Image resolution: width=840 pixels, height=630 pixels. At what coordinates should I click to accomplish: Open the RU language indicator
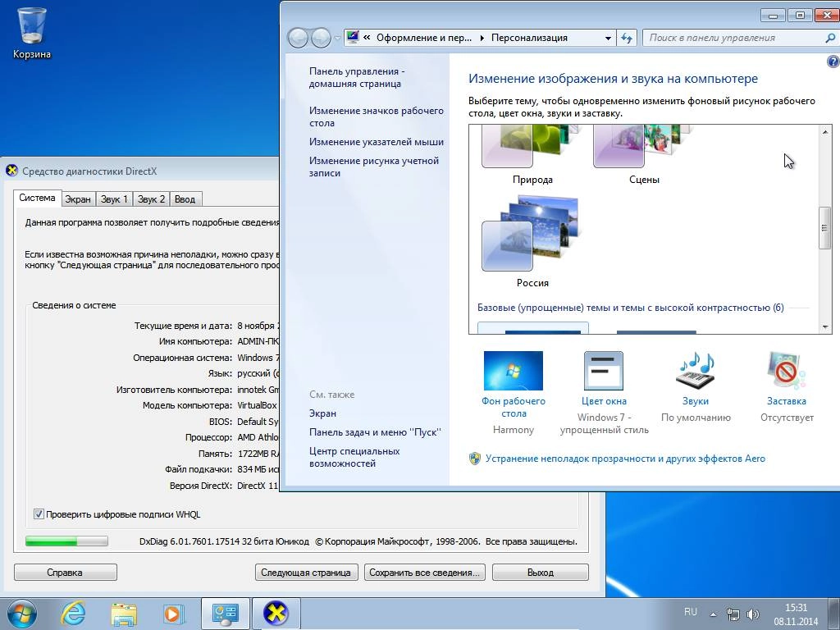pos(691,612)
